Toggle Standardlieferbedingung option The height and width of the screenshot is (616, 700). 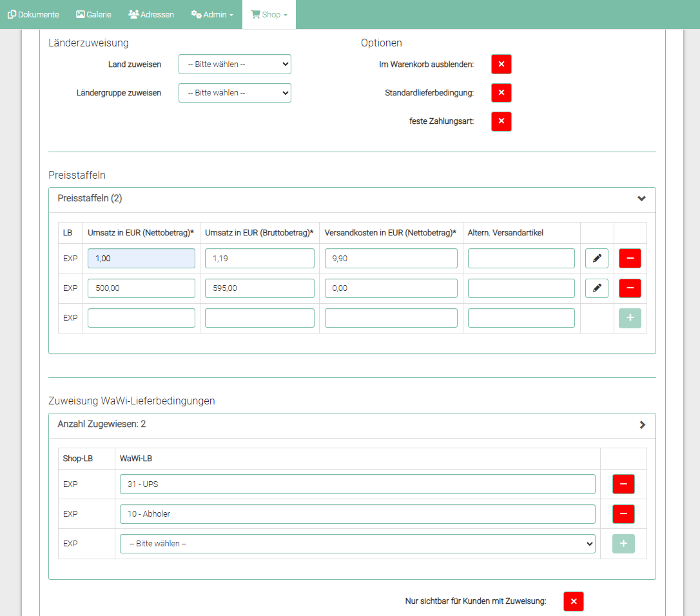(501, 93)
